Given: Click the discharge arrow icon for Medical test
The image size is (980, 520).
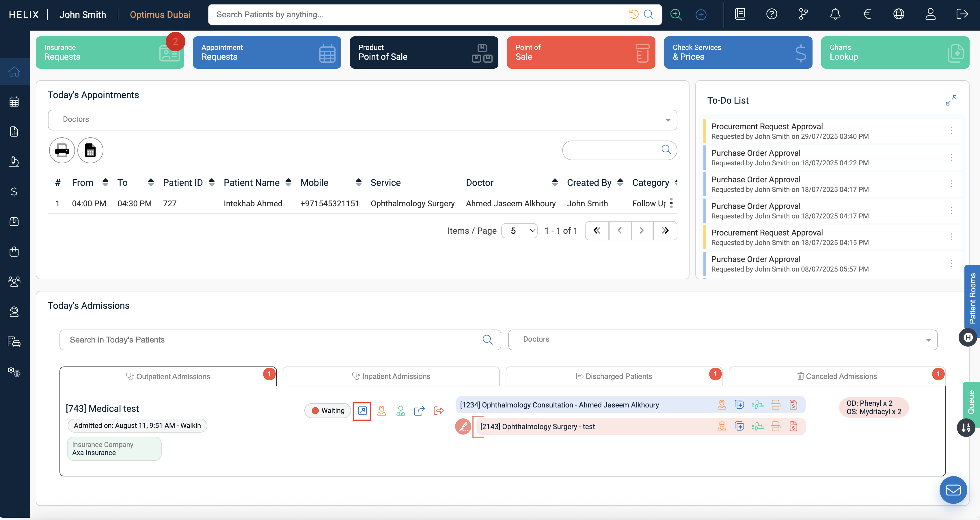Looking at the screenshot, I should click(439, 411).
